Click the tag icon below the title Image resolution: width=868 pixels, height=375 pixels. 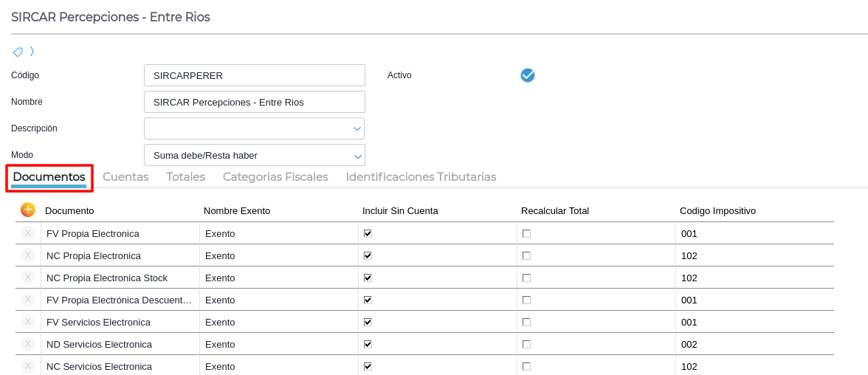pos(18,52)
